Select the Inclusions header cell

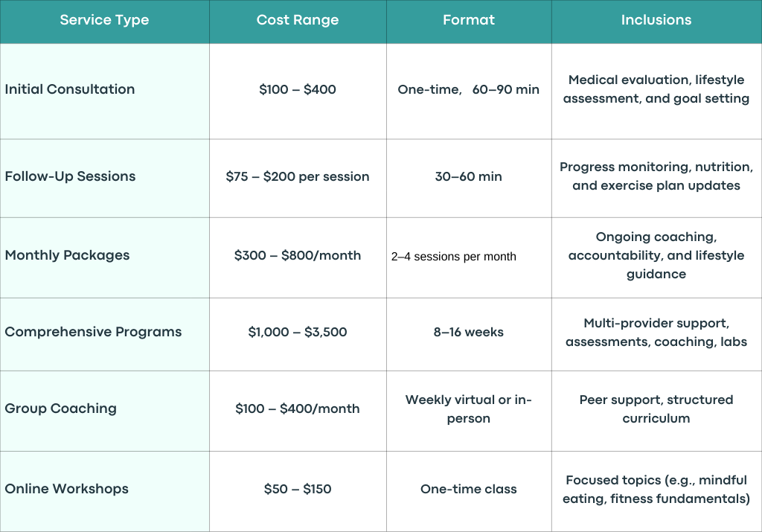[656, 22]
